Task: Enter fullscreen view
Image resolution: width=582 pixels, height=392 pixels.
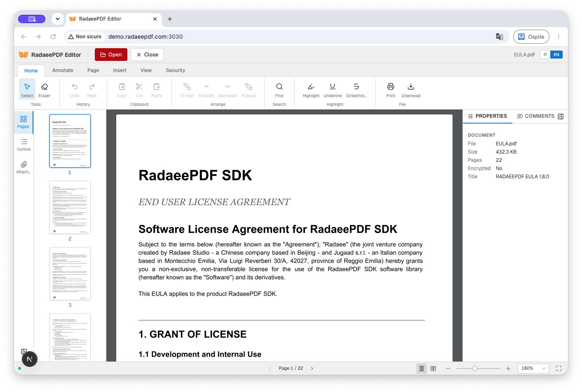Action: click(x=559, y=369)
